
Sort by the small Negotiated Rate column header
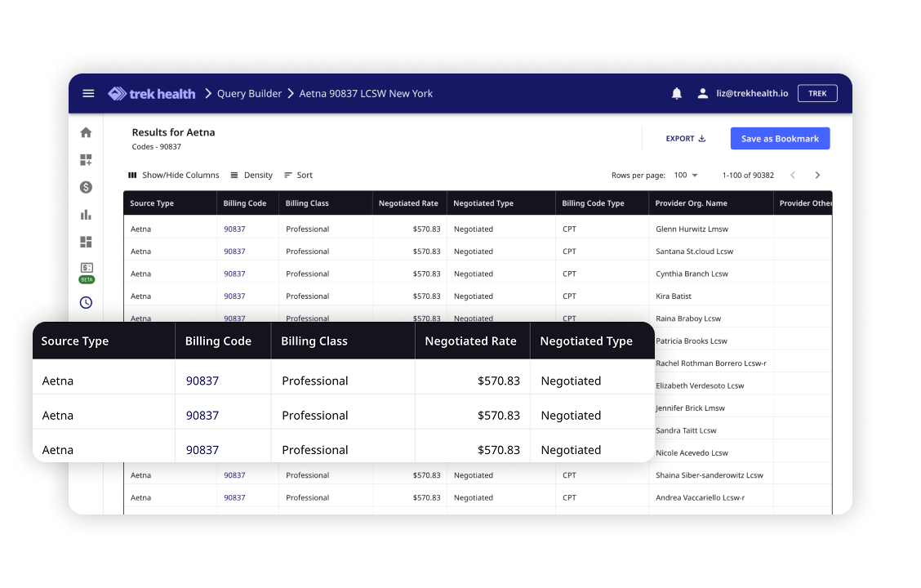(408, 203)
